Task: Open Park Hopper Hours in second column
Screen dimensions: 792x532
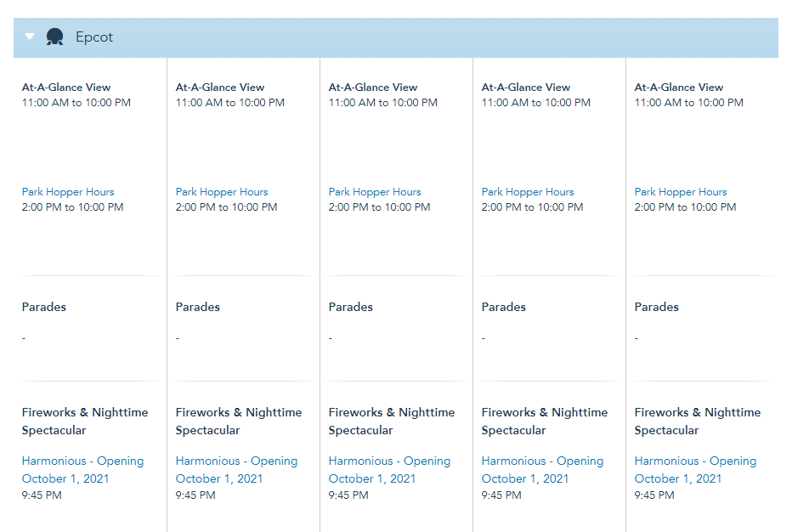Action: (222, 192)
